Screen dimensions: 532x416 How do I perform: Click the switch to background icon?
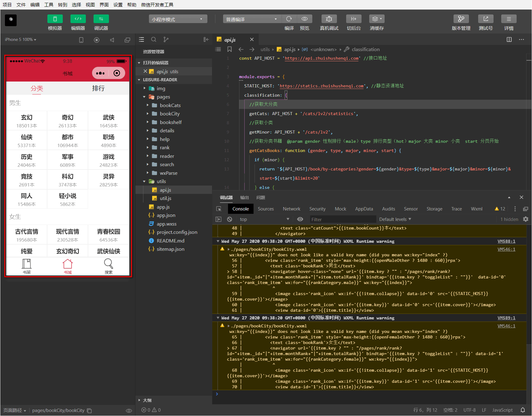(354, 19)
